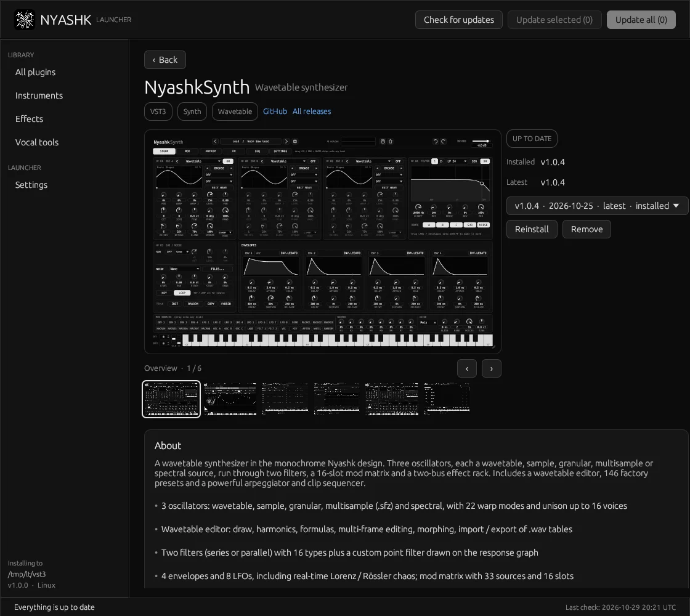The height and width of the screenshot is (616, 690).
Task: Open the GitHub link
Action: click(x=275, y=111)
